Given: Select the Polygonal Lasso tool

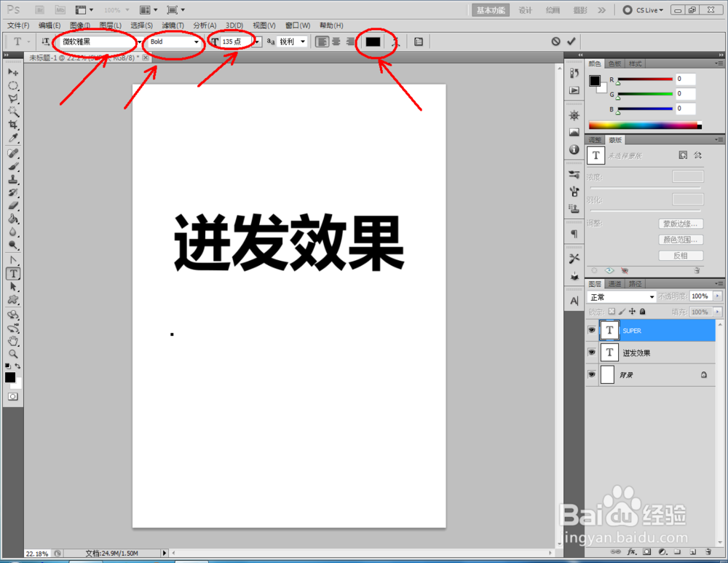Looking at the screenshot, I should click(x=13, y=98).
